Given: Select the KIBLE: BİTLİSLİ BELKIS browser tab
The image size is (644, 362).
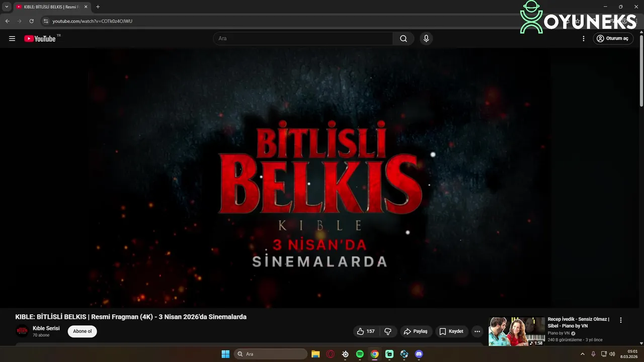Looking at the screenshot, I should [x=52, y=7].
